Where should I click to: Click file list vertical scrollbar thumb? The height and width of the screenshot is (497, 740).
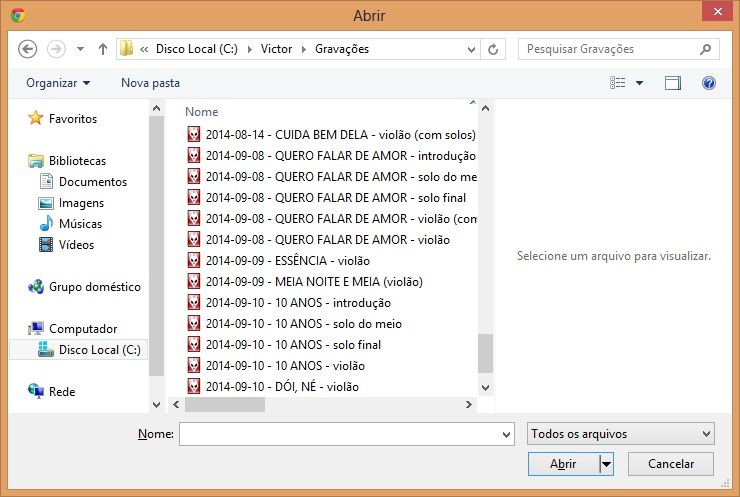485,354
